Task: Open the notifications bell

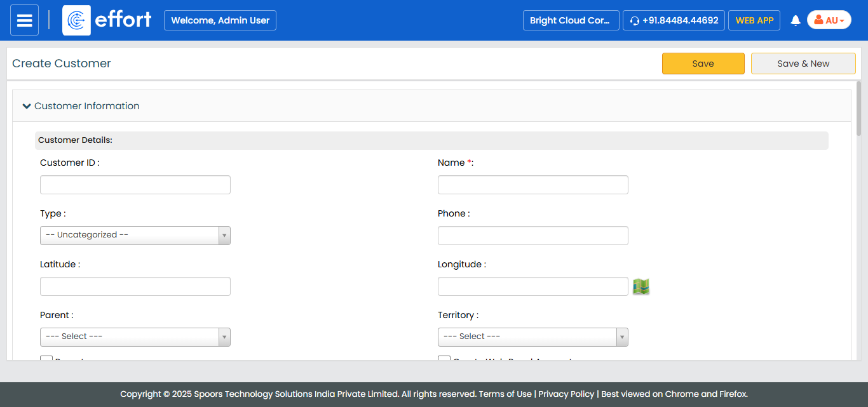Action: pos(795,20)
